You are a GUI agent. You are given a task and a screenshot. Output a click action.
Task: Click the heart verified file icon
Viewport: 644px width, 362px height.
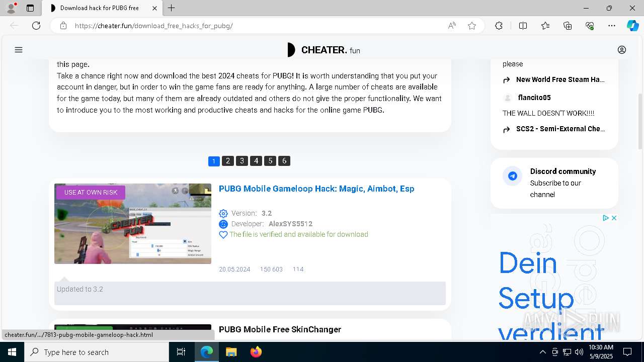[x=223, y=235]
